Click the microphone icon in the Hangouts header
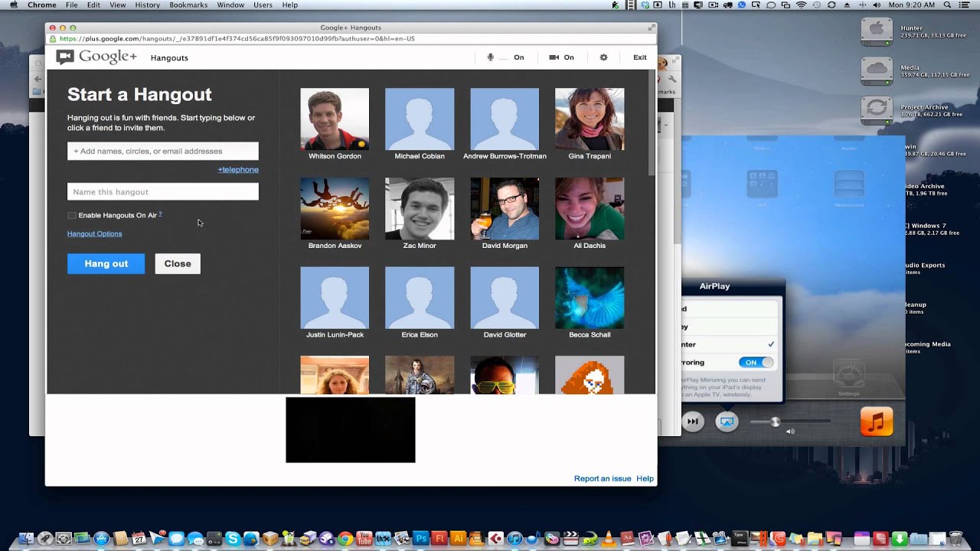This screenshot has height=551, width=980. coord(491,57)
